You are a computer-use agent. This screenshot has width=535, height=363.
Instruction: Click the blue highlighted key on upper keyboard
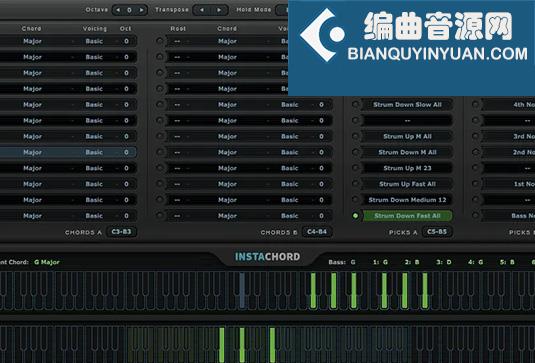coord(242,290)
